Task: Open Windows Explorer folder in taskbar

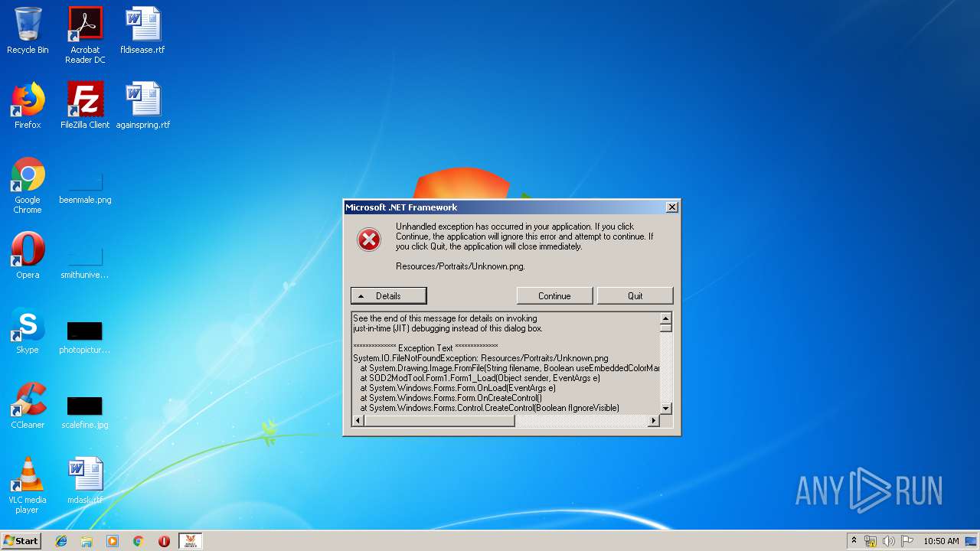Action: [87, 541]
